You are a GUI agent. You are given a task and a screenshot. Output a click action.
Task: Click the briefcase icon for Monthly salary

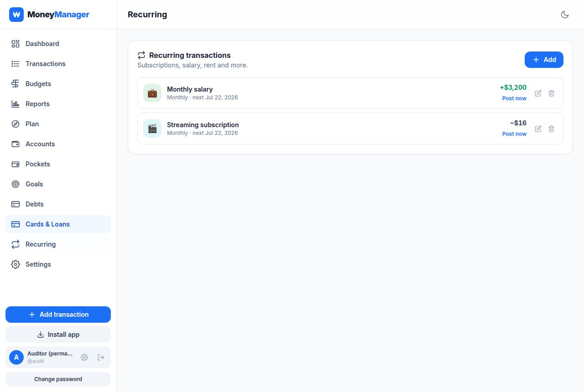coord(152,93)
